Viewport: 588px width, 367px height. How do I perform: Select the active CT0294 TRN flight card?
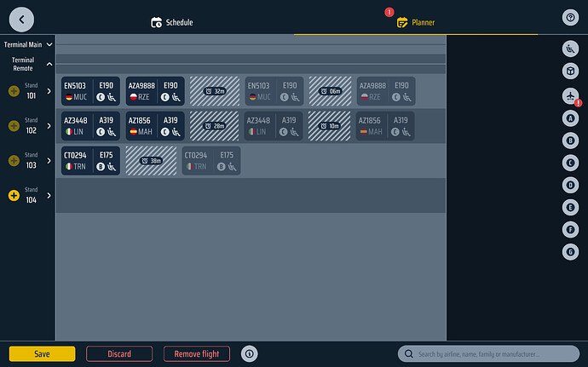click(x=90, y=160)
